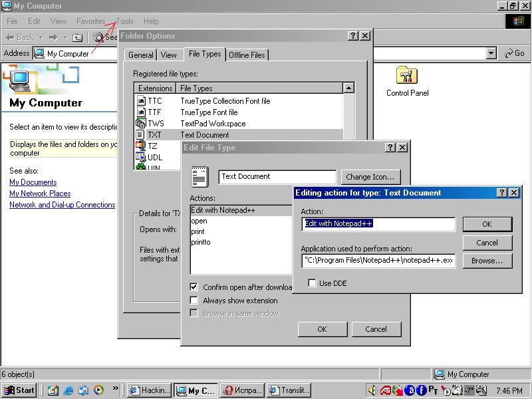
Task: Check Always show extension option
Action: point(194,301)
